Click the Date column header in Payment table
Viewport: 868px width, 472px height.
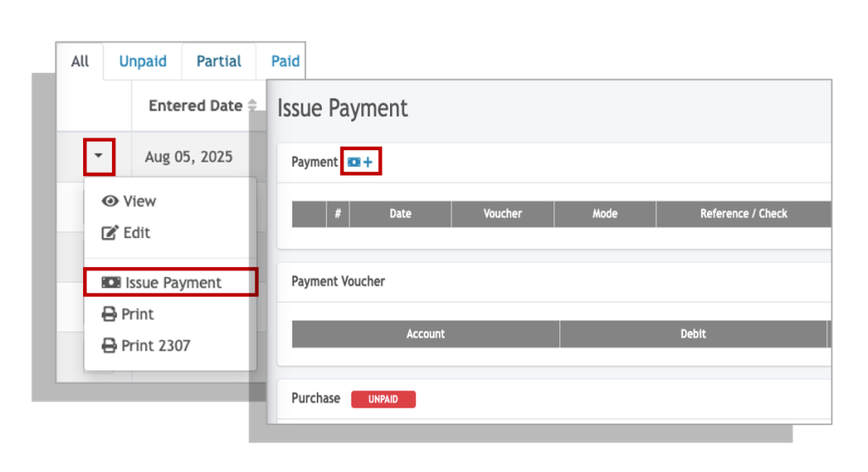coord(400,214)
